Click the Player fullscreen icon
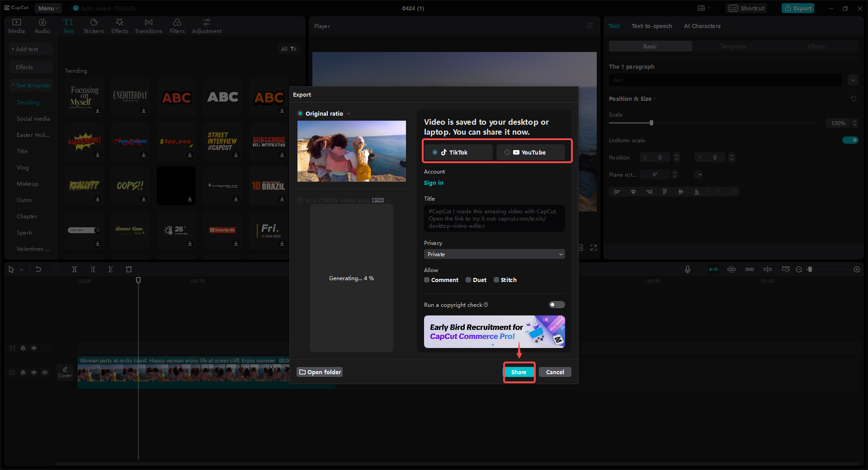Image resolution: width=868 pixels, height=470 pixels. (x=594, y=248)
